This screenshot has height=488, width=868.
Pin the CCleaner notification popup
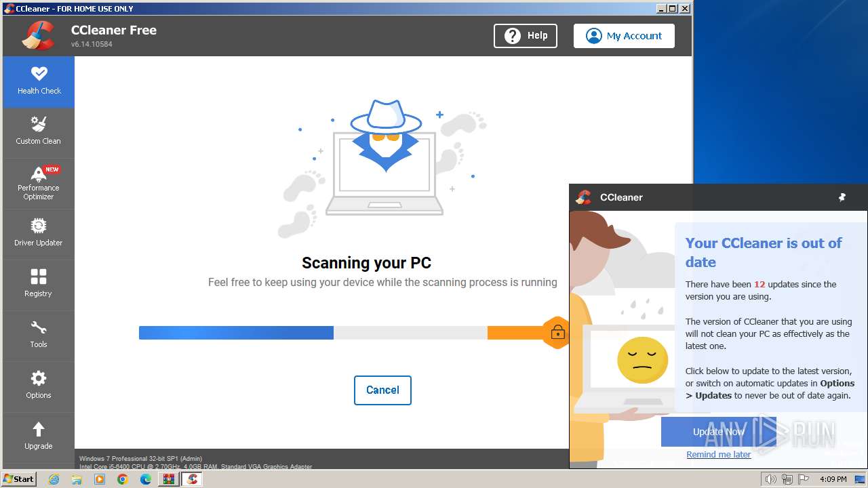842,197
